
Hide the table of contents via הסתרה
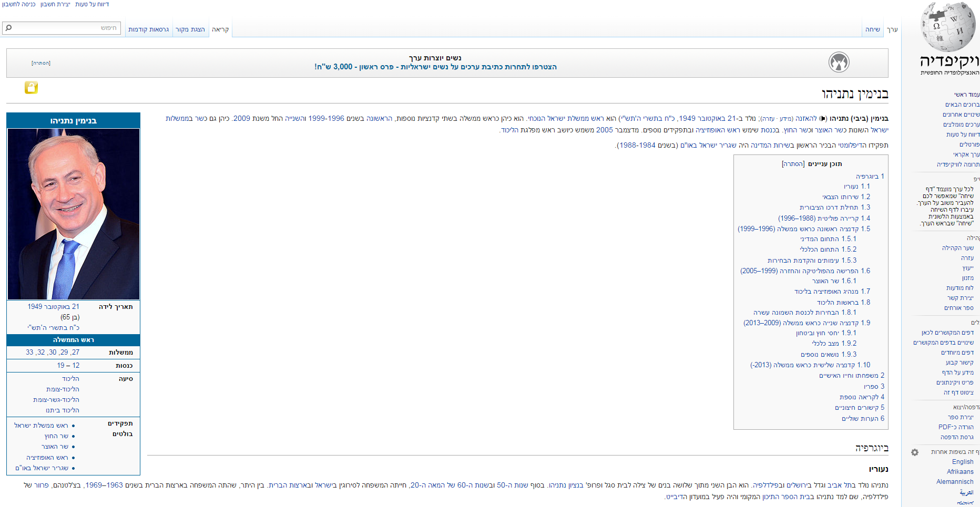(x=793, y=164)
